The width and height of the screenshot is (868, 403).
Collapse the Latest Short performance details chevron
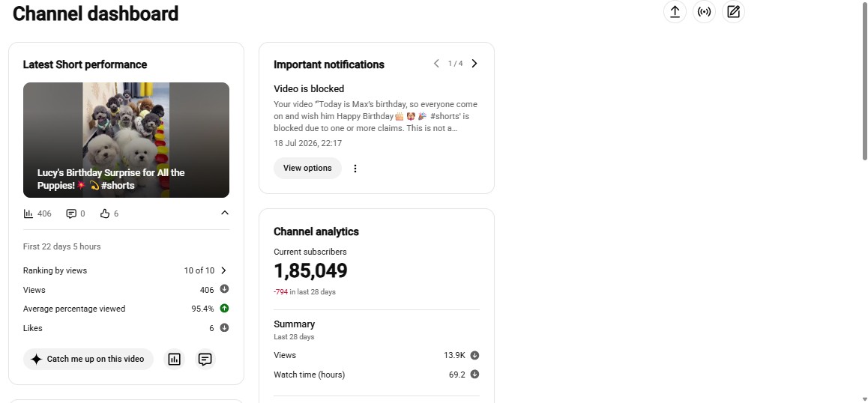(224, 213)
